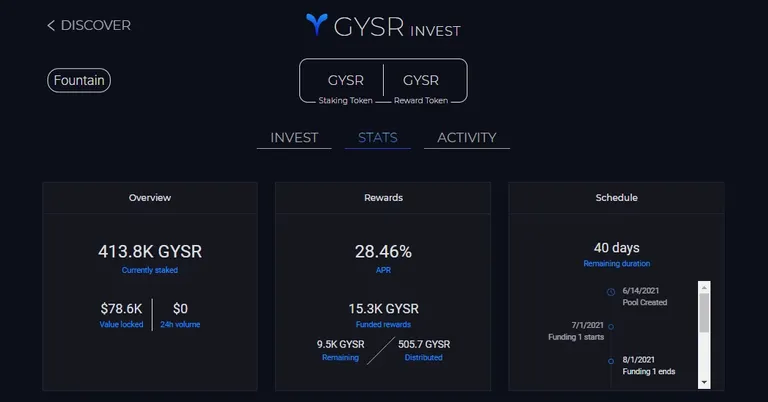Click the schedule scrollbar up arrow
768x402 pixels.
click(x=704, y=287)
